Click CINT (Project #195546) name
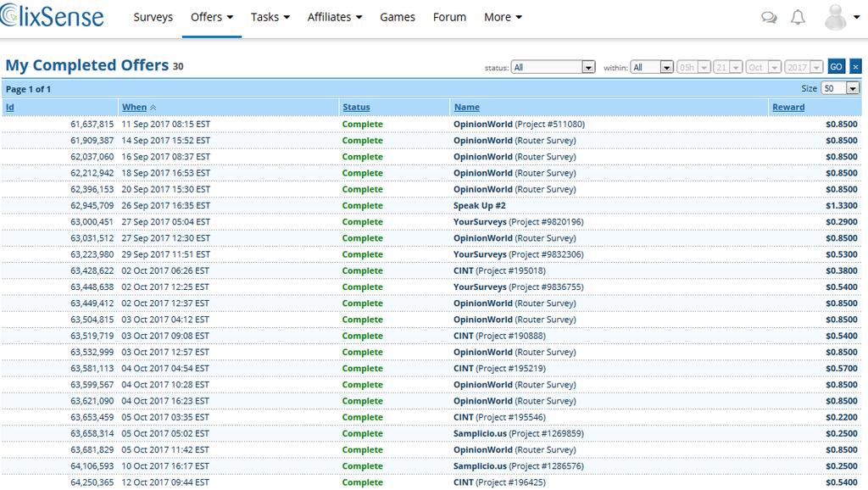The height and width of the screenshot is (490, 868). pos(499,417)
